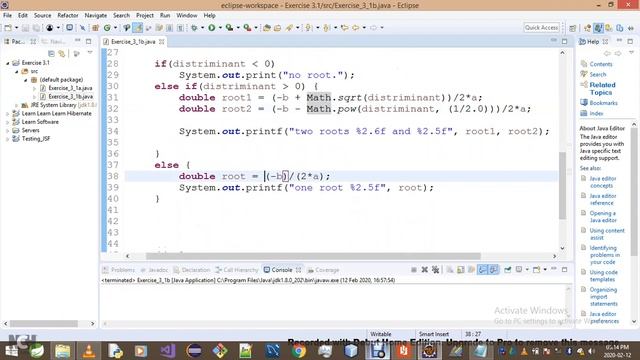Click the Open Type icon in toolbar
Viewport: 640px width, 360px height.
[x=267, y=28]
